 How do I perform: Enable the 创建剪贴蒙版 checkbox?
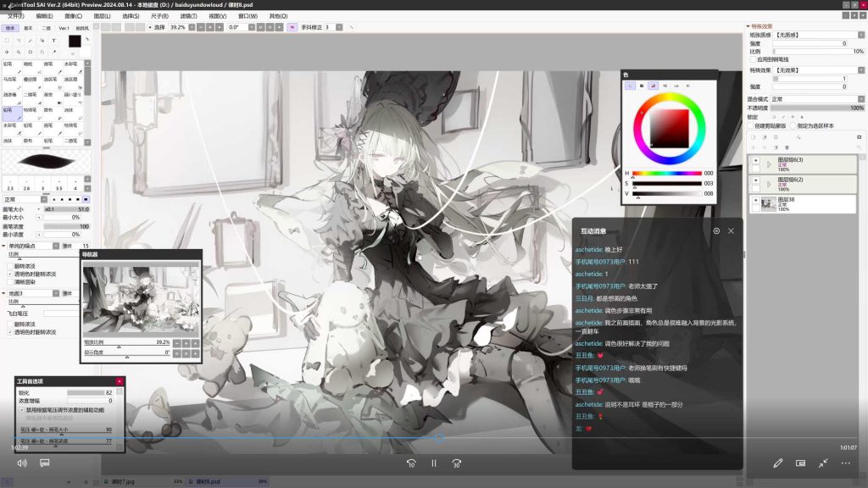tap(751, 126)
